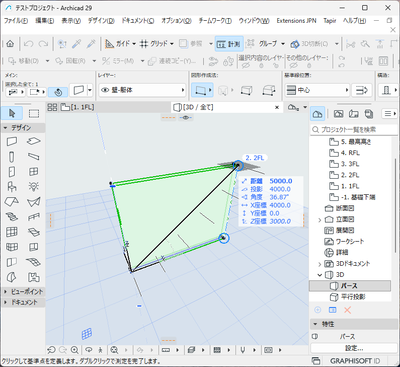The image size is (400, 367).
Task: Select the Door tool
Action: tap(12, 172)
